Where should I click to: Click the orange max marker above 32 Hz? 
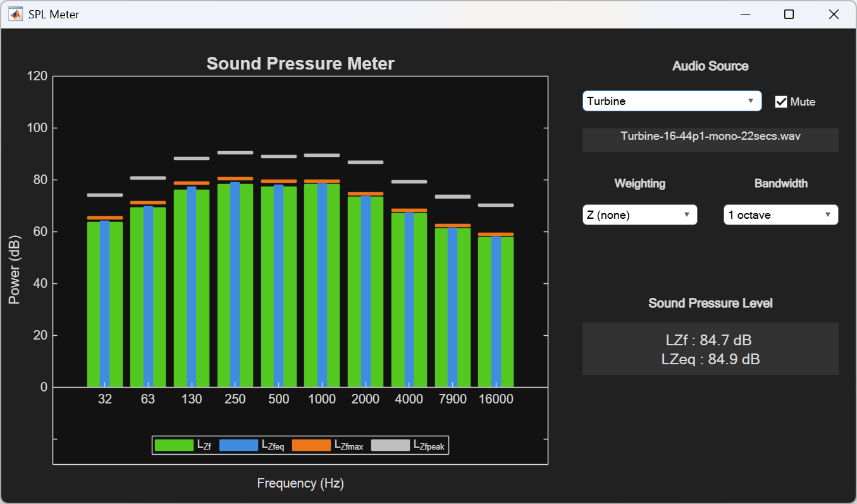pos(105,218)
